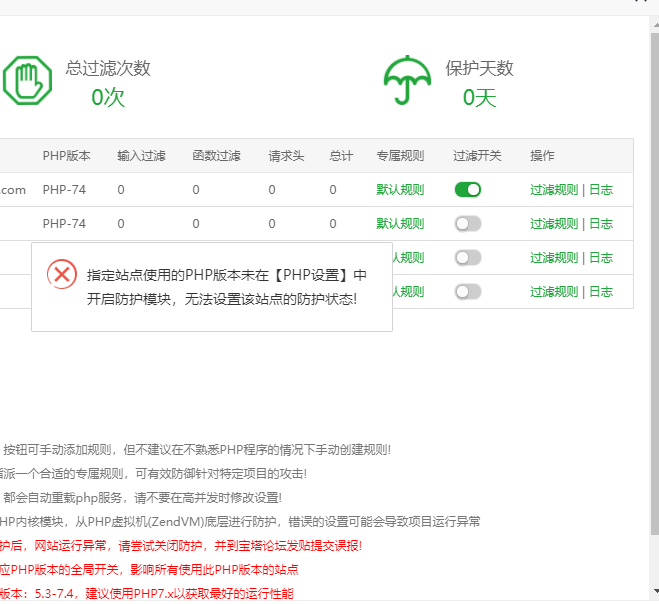Open 过滤规则 in the second PHP-74 row
The height and width of the screenshot is (604, 659).
tap(554, 224)
